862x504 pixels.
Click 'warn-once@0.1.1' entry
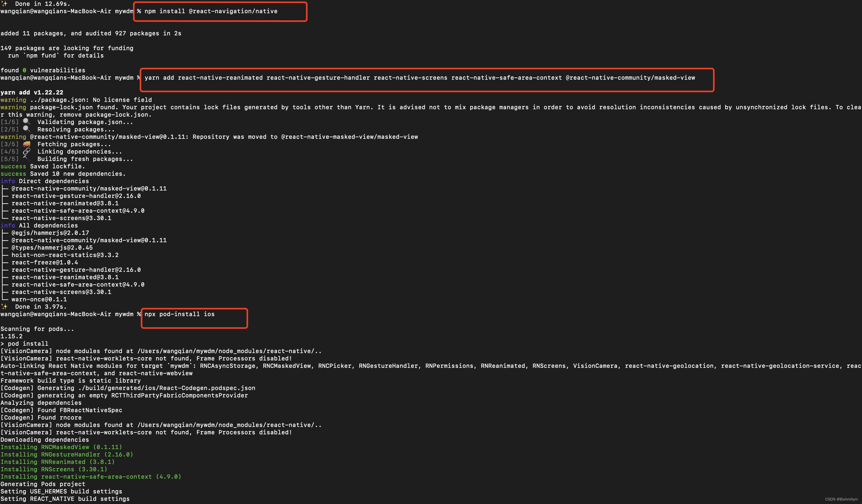39,299
